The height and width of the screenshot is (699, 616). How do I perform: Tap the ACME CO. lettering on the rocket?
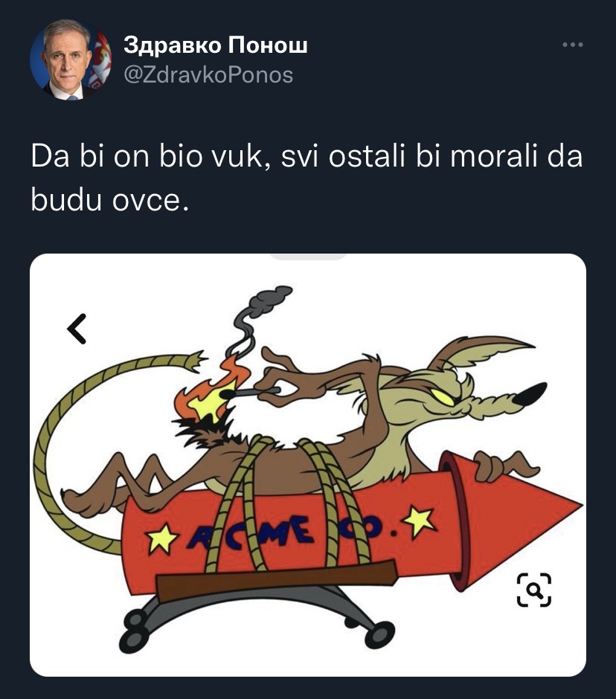click(x=284, y=532)
